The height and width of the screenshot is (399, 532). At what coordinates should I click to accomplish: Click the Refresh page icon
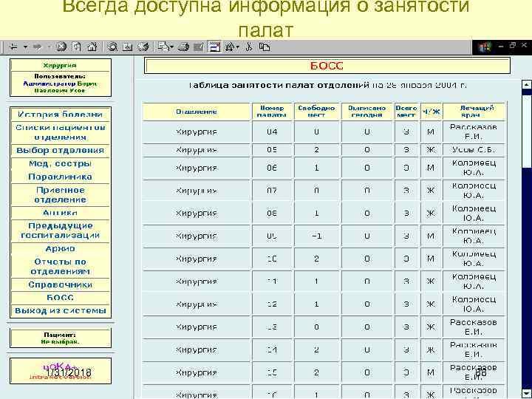(77, 47)
